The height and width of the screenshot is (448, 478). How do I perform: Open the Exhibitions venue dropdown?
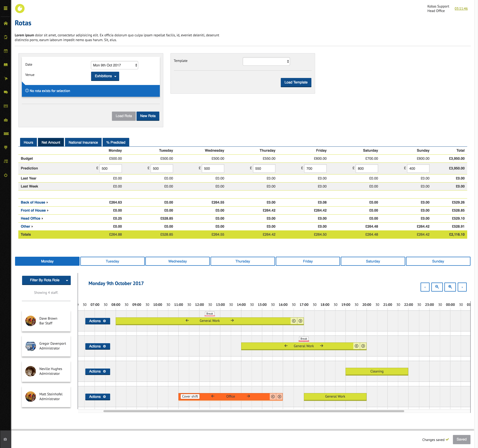[105, 76]
